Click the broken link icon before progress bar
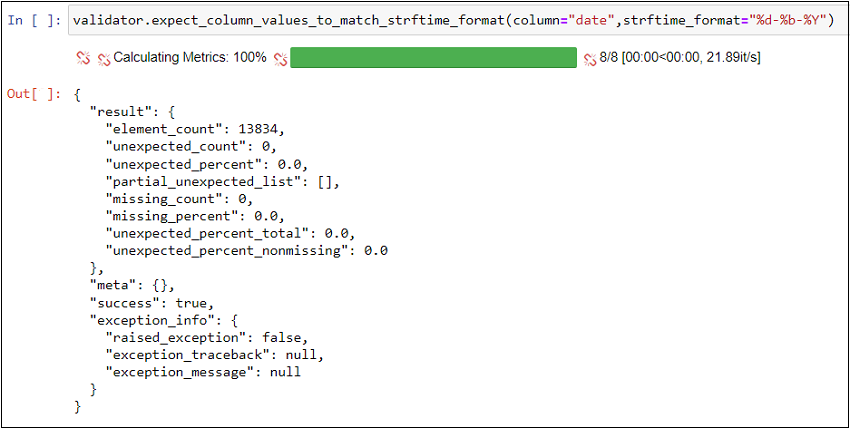The width and height of the screenshot is (850, 428). [x=280, y=59]
